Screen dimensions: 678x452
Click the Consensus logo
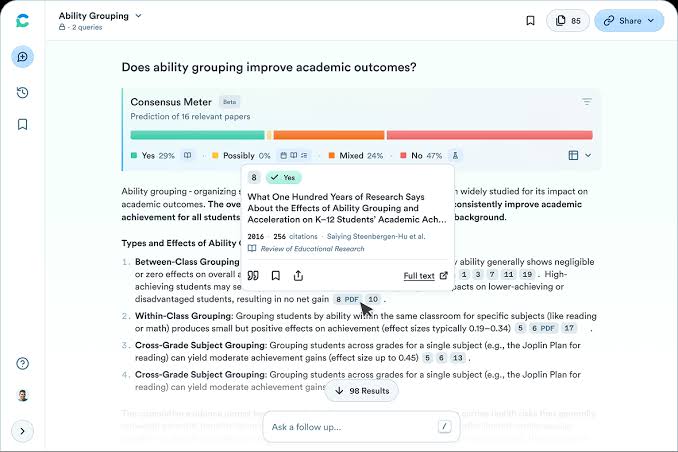[x=22, y=20]
